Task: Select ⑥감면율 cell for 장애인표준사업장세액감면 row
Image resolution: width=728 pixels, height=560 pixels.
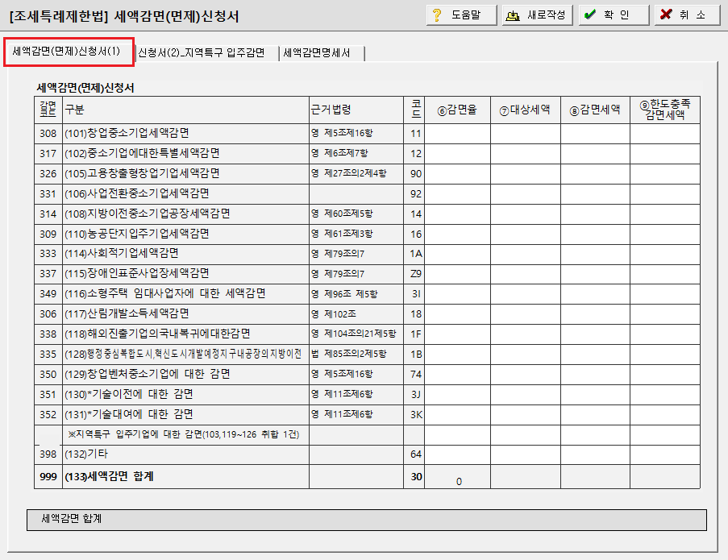Action: click(x=457, y=274)
